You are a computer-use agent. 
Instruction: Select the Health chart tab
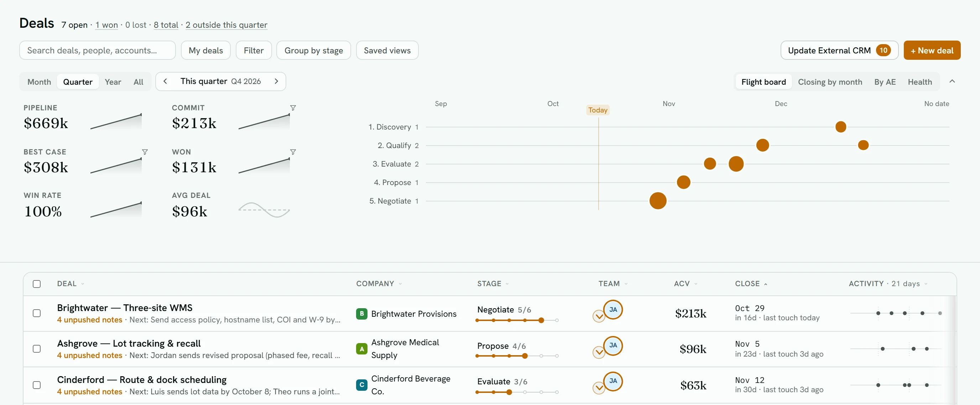(x=919, y=82)
